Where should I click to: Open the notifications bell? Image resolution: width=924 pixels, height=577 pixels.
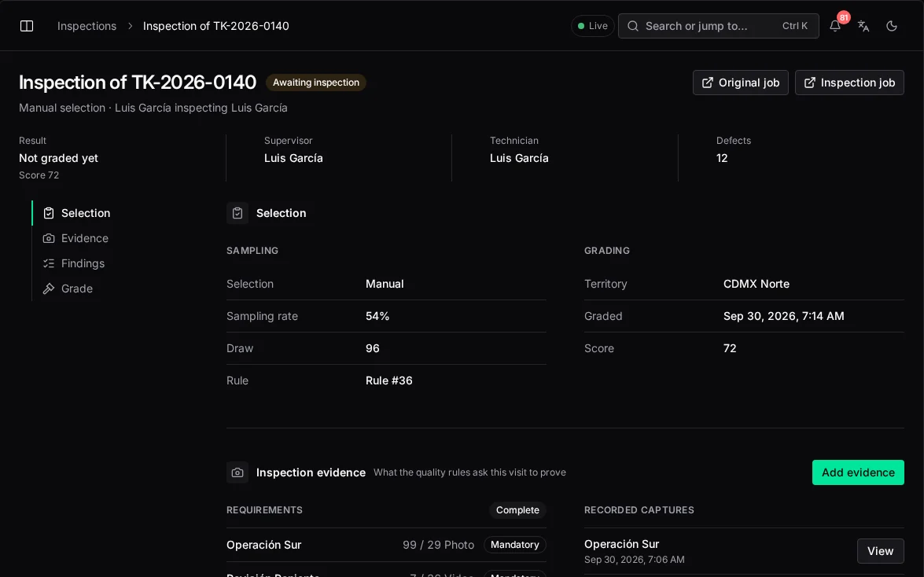pyautogui.click(x=834, y=26)
